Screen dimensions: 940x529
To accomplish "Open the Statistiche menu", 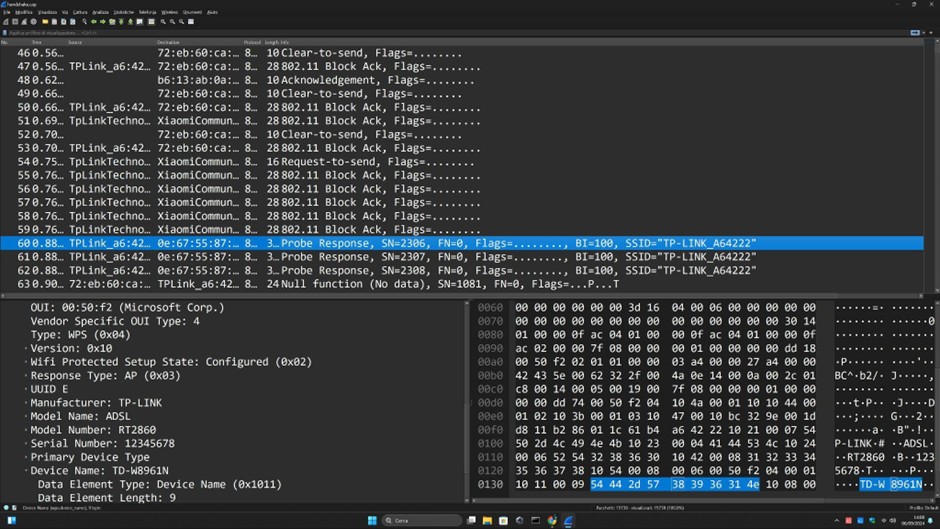I will click(x=124, y=12).
